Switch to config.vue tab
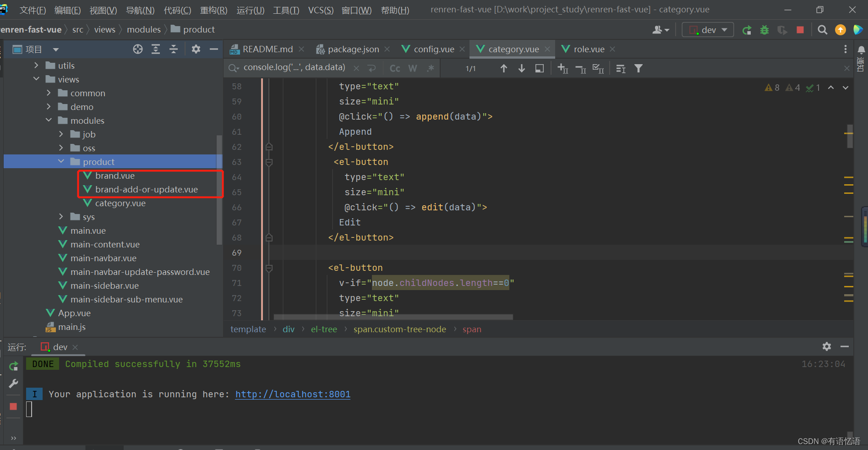Screen dimensions: 868x450 pos(433,49)
